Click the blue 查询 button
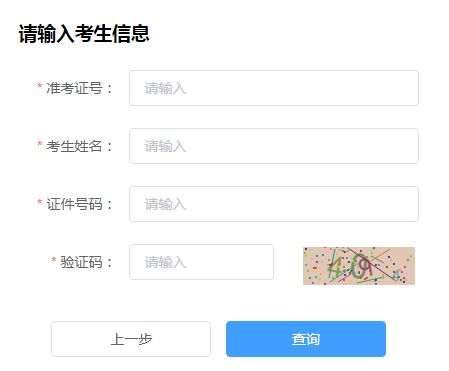 pyautogui.click(x=306, y=339)
